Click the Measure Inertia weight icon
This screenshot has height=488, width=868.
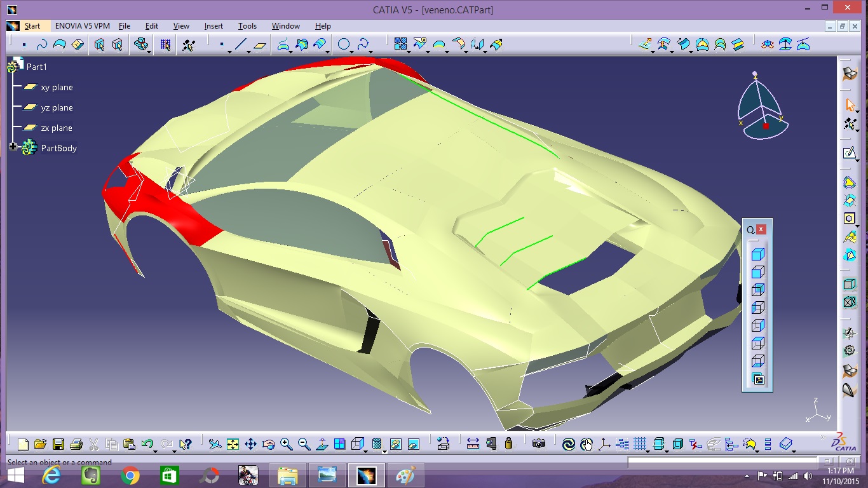(x=508, y=444)
